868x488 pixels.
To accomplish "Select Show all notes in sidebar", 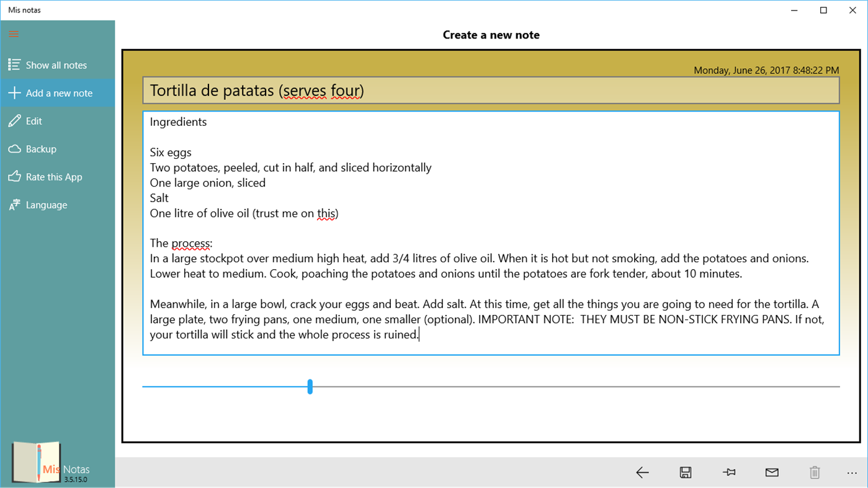I will 56,64.
